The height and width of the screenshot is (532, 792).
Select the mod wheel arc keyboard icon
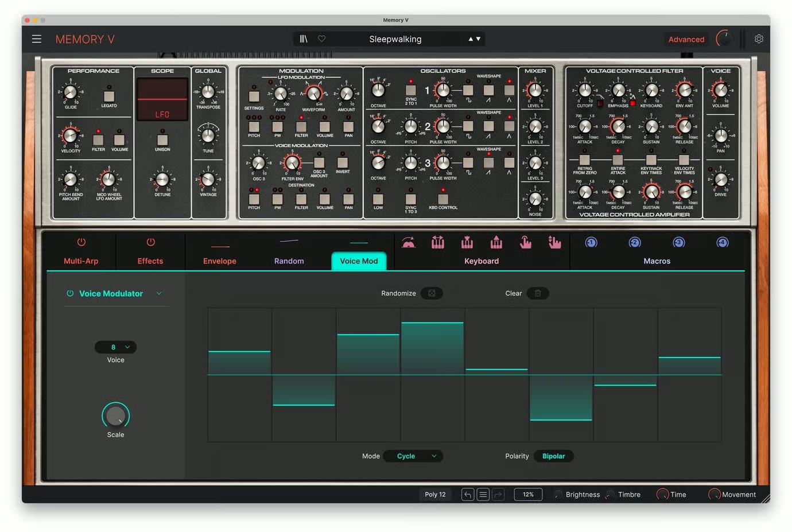pos(409,242)
